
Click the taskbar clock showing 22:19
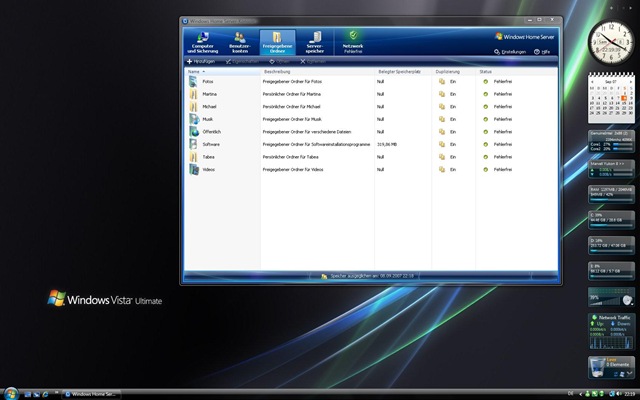[629, 394]
